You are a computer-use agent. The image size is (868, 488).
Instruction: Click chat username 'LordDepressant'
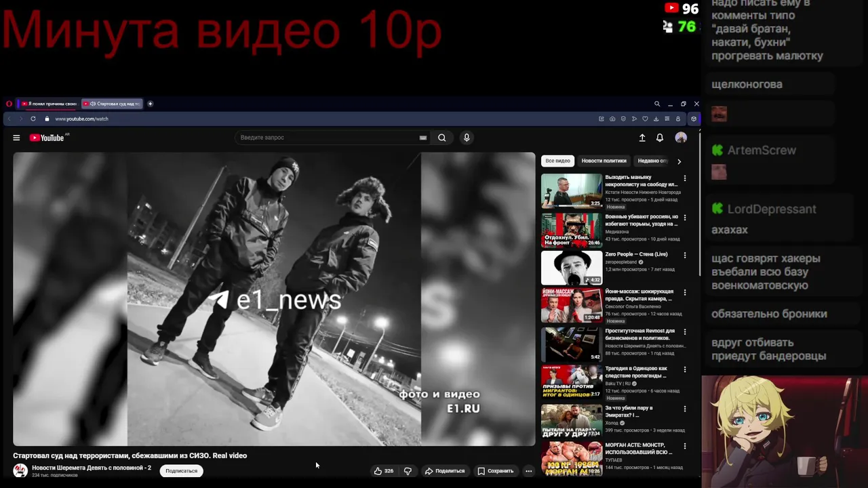pyautogui.click(x=772, y=209)
